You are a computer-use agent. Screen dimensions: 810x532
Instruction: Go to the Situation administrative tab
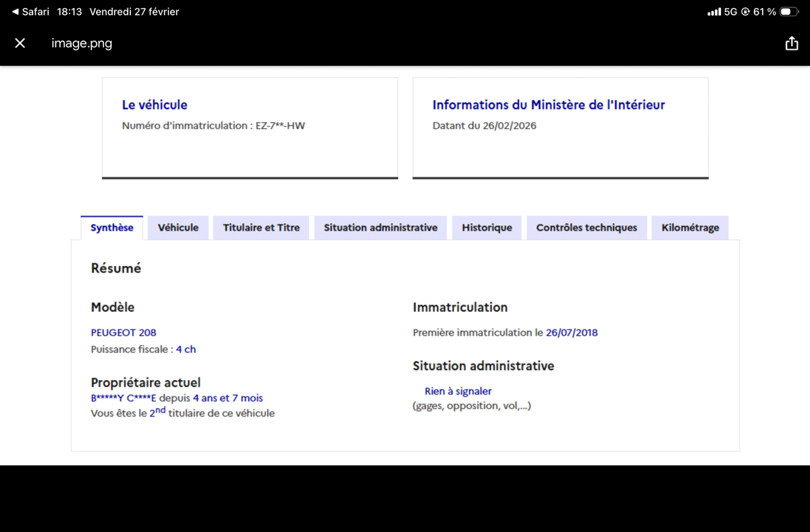[381, 228]
